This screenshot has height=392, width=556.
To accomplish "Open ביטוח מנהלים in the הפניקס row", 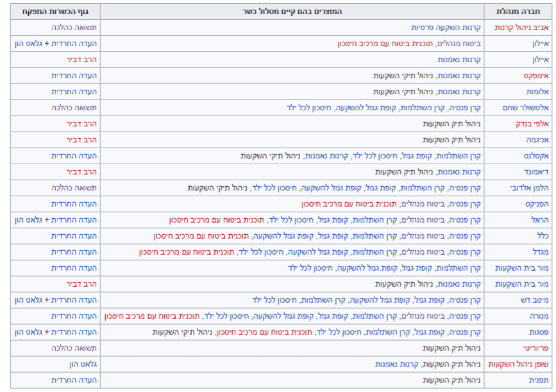I will [x=423, y=203].
